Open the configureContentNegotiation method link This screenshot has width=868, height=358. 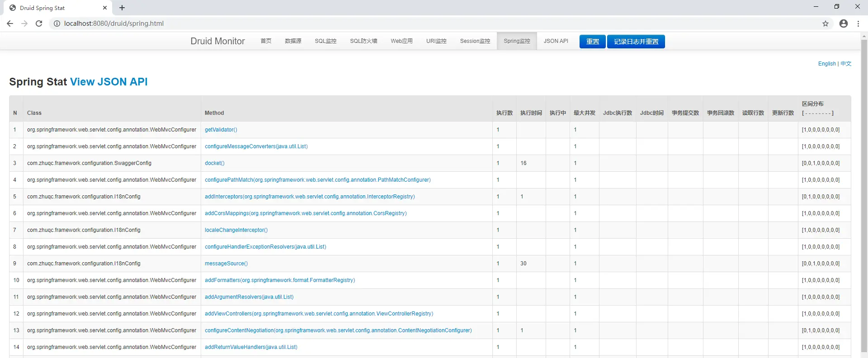pyautogui.click(x=338, y=330)
